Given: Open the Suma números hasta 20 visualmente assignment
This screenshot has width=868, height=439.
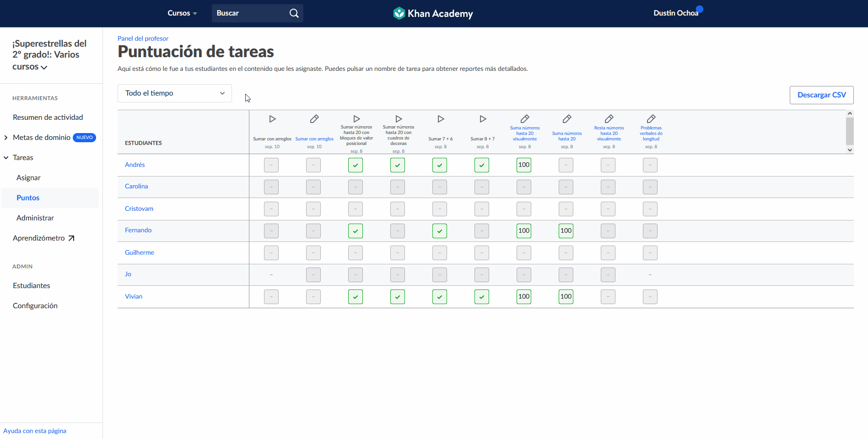Looking at the screenshot, I should point(525,134).
